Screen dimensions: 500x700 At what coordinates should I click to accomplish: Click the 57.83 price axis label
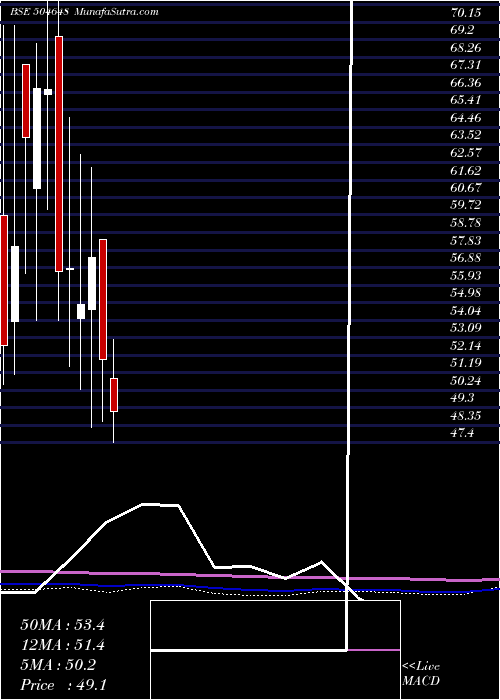[466, 241]
